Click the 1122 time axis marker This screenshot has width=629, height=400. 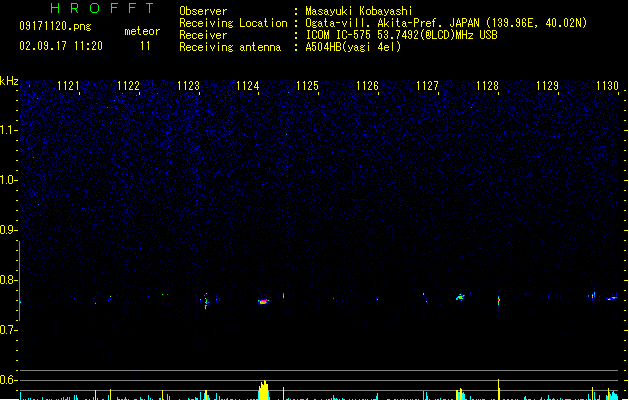tap(128, 86)
